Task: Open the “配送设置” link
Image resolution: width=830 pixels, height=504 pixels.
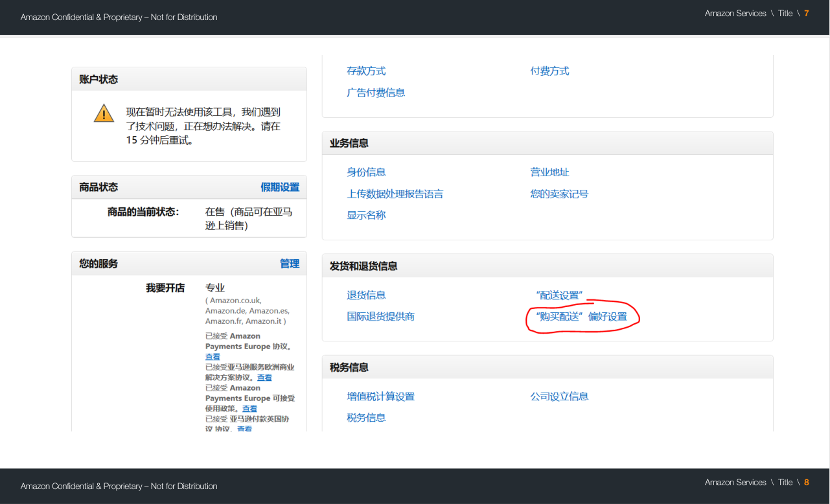Action: [559, 295]
